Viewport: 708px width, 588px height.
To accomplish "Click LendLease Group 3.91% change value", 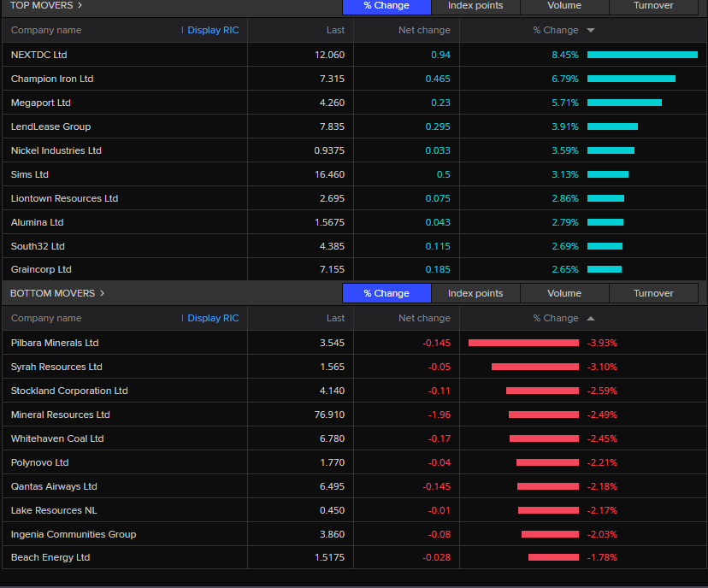I will pyautogui.click(x=565, y=126).
